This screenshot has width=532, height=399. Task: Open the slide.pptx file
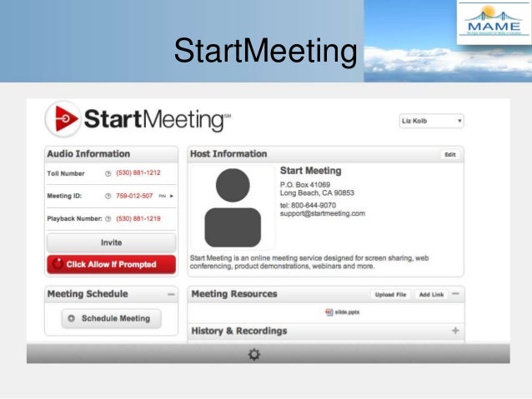[x=347, y=312]
